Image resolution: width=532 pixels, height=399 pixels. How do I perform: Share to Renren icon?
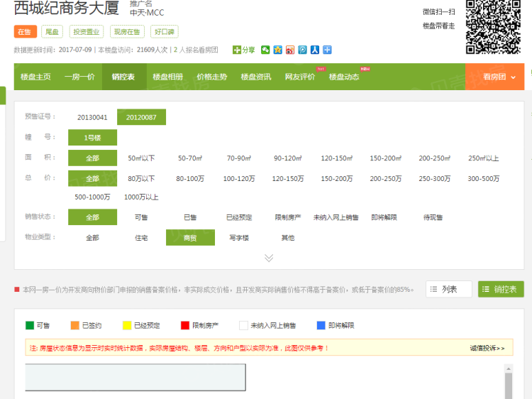[314, 50]
